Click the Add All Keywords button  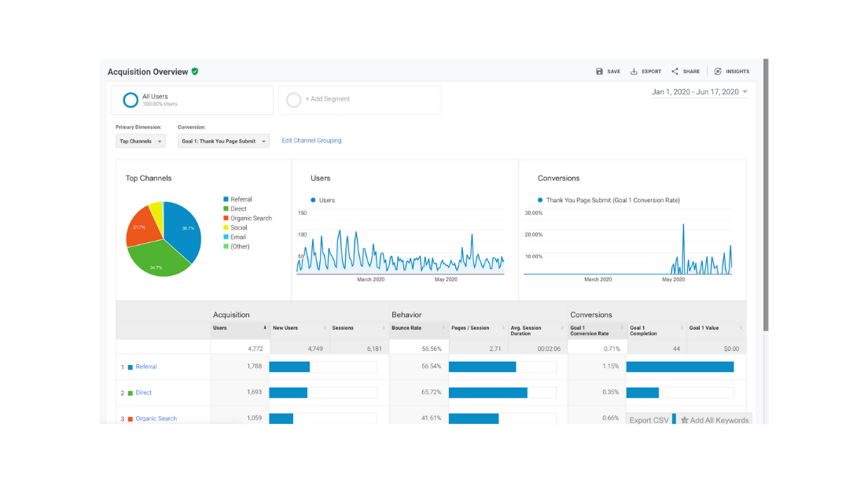(715, 420)
